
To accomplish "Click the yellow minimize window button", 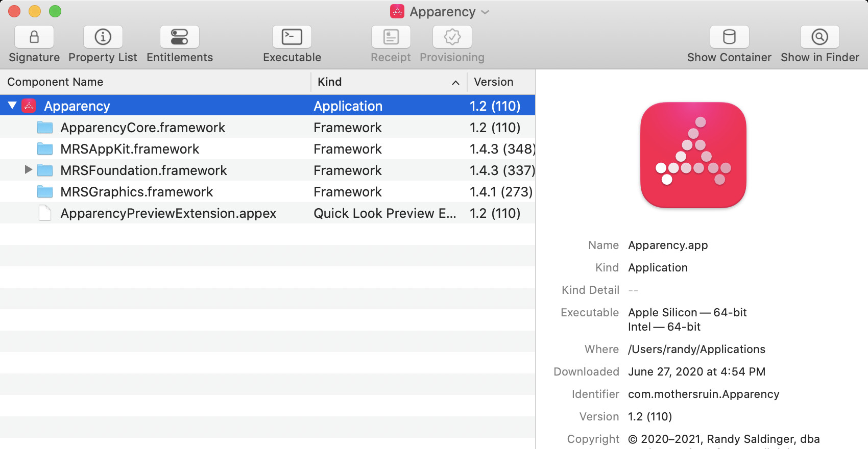I will (35, 11).
